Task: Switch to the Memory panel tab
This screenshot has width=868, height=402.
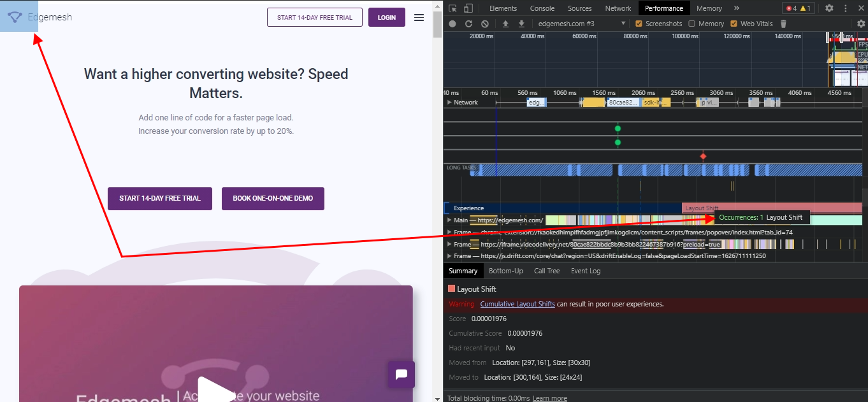Action: (709, 8)
